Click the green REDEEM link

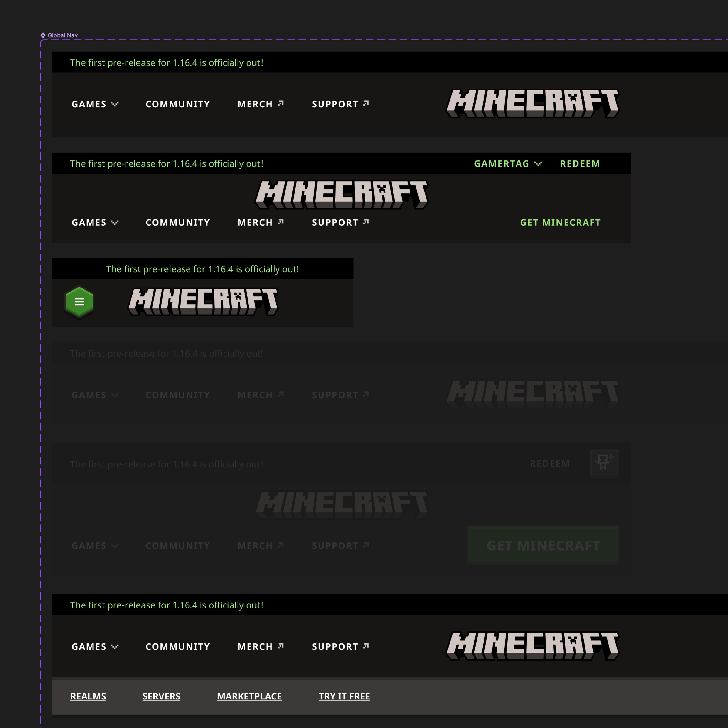coord(580,163)
